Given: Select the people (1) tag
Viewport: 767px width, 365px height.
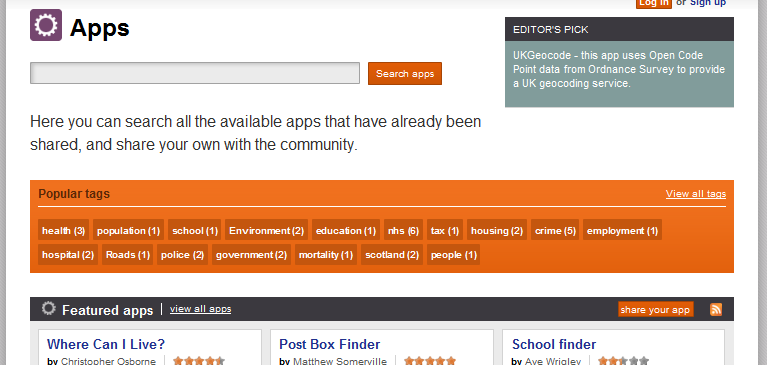Looking at the screenshot, I should tap(453, 254).
